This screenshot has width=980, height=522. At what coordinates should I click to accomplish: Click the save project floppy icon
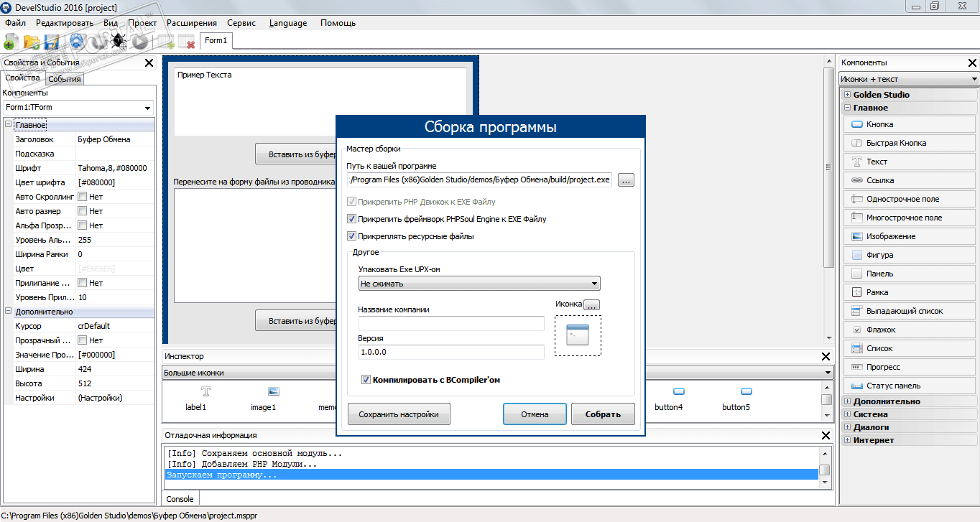(x=52, y=42)
